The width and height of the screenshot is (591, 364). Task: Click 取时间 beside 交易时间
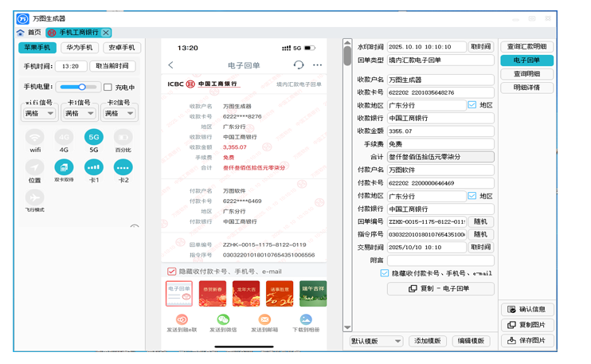click(x=481, y=247)
